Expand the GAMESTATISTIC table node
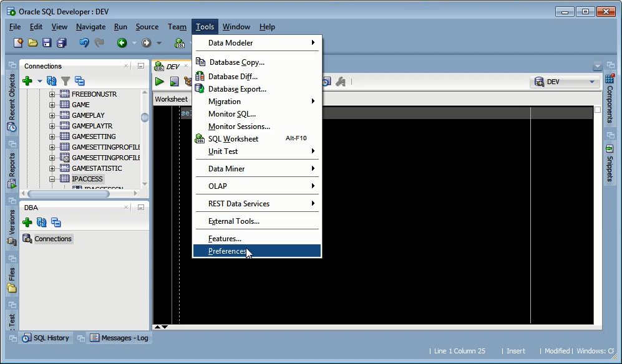Image resolution: width=622 pixels, height=364 pixels. coord(52,168)
